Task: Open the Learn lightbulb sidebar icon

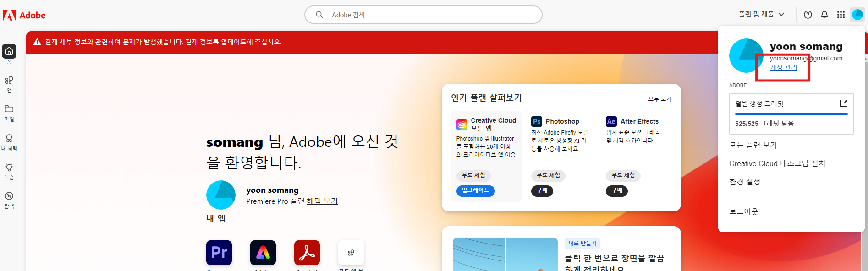Action: [9, 167]
